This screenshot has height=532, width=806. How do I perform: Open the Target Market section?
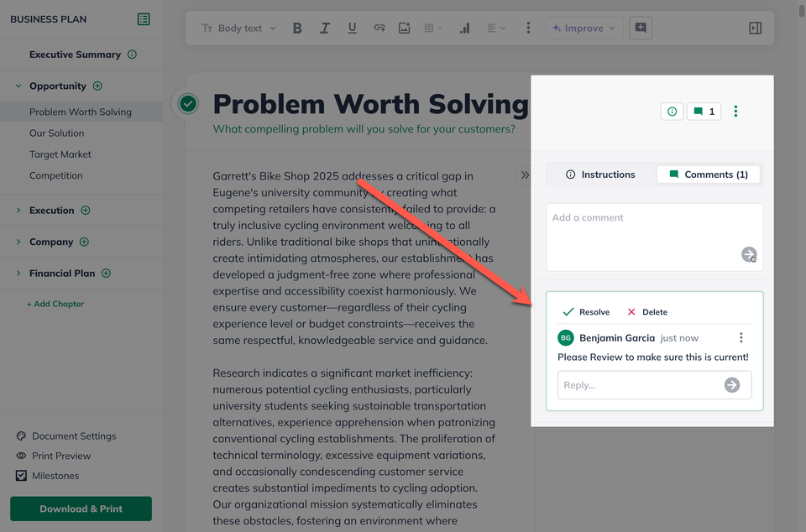[60, 154]
